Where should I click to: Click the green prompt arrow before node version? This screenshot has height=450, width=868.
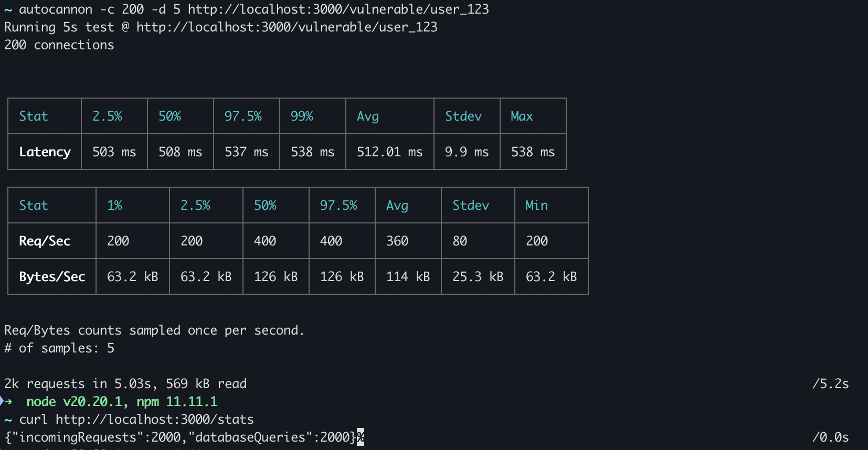click(7, 402)
